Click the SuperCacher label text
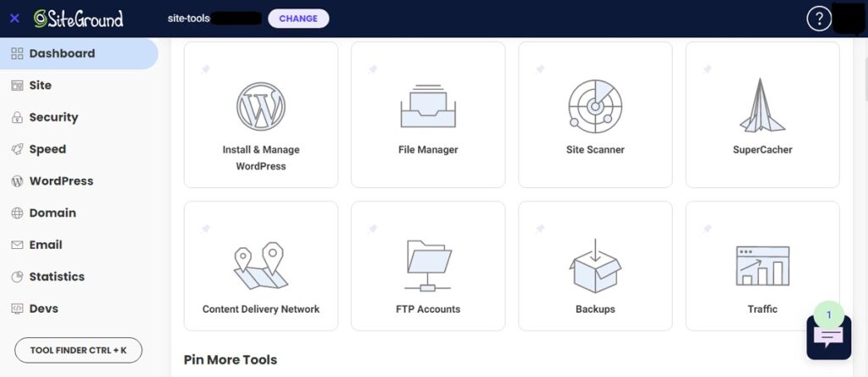The width and height of the screenshot is (868, 377). (762, 149)
